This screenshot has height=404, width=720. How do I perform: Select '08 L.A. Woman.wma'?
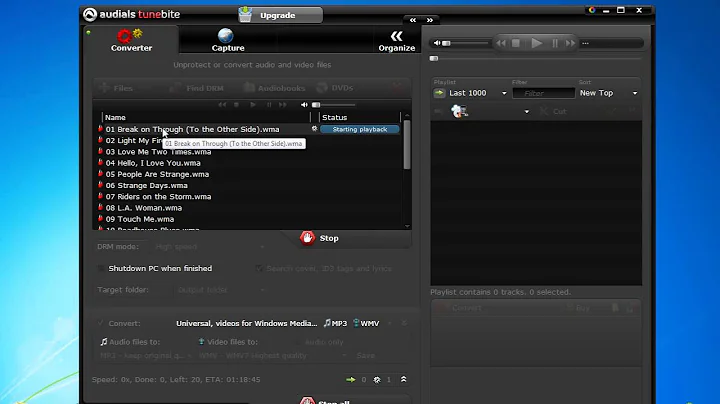tap(144, 208)
